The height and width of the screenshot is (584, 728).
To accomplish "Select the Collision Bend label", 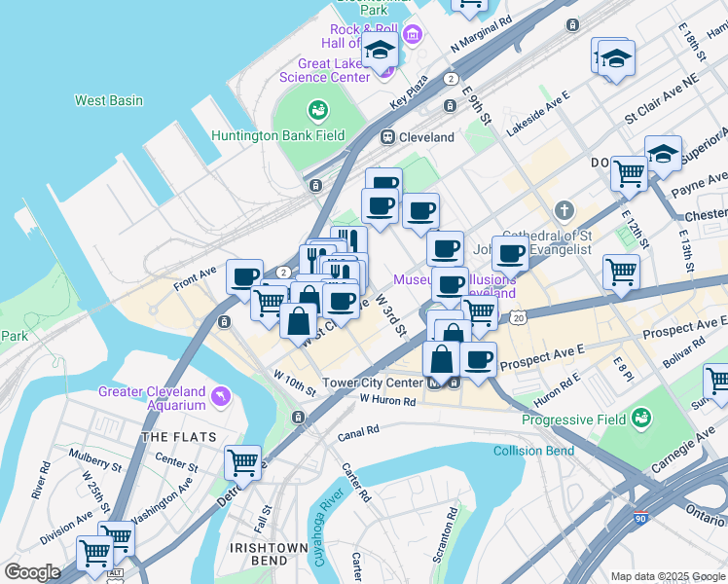I will [534, 451].
